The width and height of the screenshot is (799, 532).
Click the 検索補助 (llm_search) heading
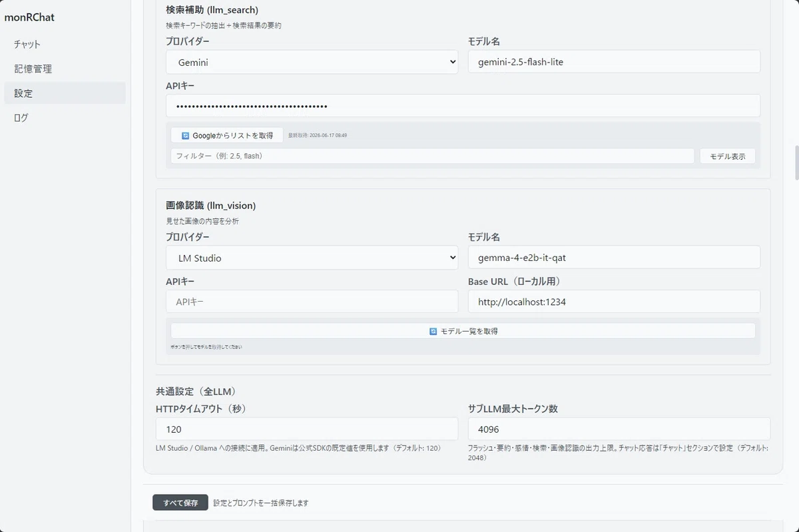point(212,10)
